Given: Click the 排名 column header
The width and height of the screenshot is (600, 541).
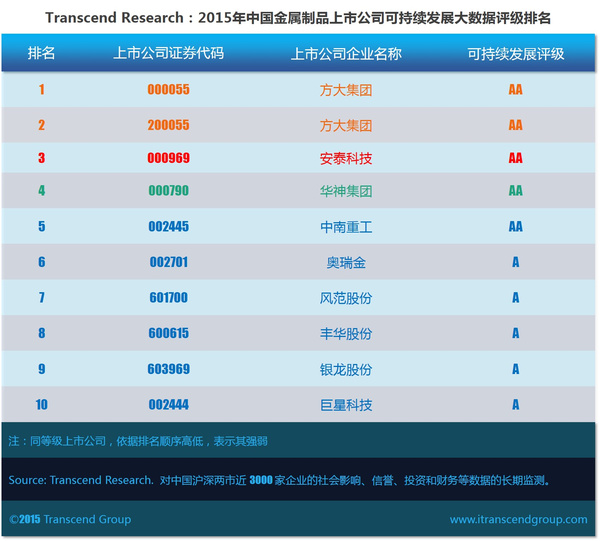Looking at the screenshot, I should pos(42,54).
